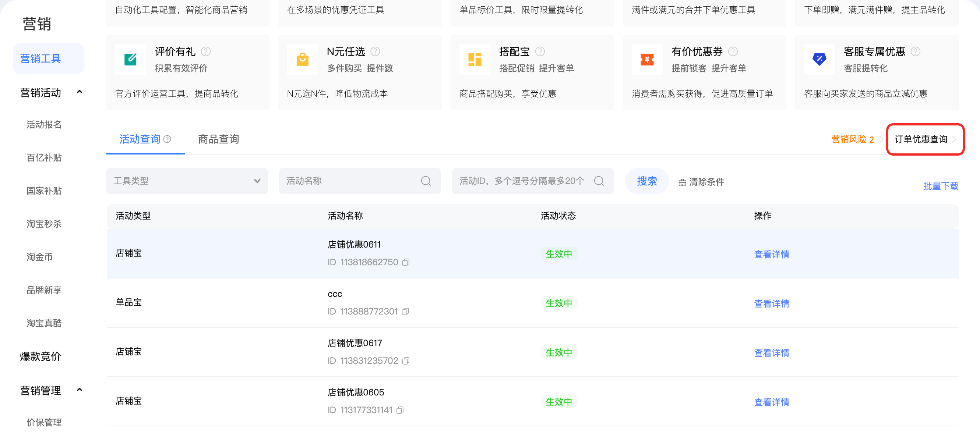The width and height of the screenshot is (980, 437).
Task: Click 生效中 status of ccc
Action: [x=559, y=303]
